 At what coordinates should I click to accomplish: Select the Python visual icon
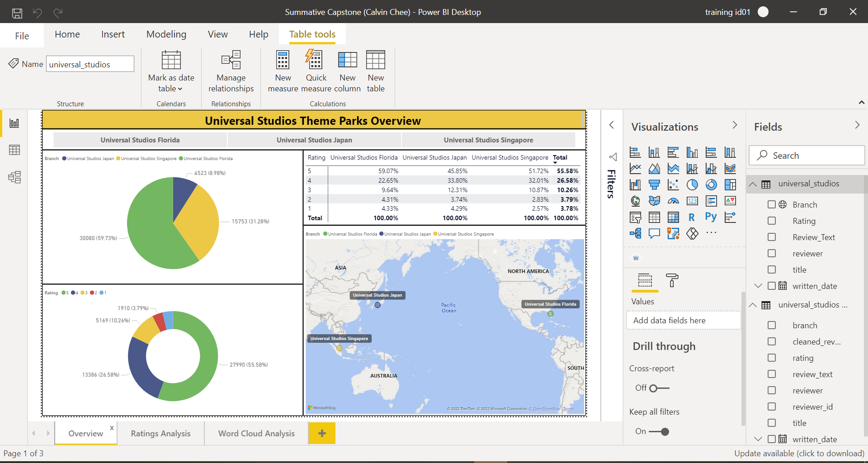[x=711, y=217]
